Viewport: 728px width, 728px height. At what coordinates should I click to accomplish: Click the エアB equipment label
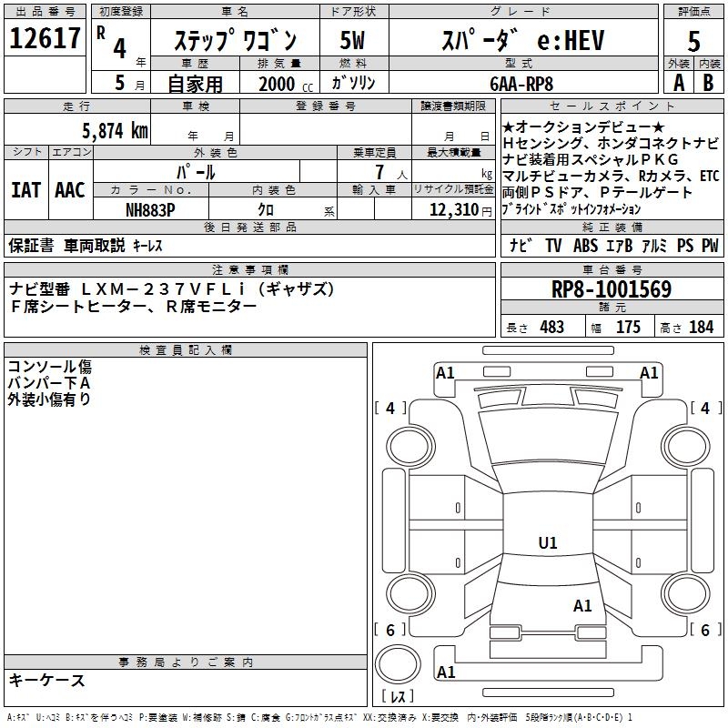pyautogui.click(x=620, y=245)
